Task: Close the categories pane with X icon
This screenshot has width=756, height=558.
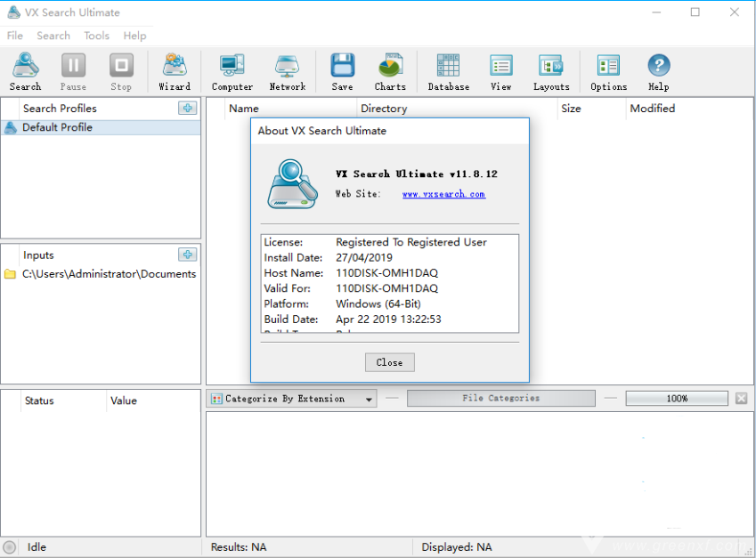Action: (742, 398)
